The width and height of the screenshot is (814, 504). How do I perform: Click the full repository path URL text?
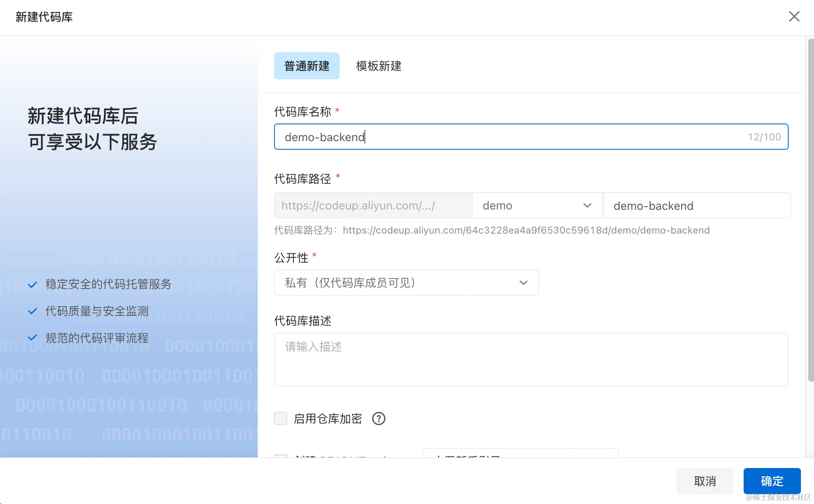[x=526, y=230]
